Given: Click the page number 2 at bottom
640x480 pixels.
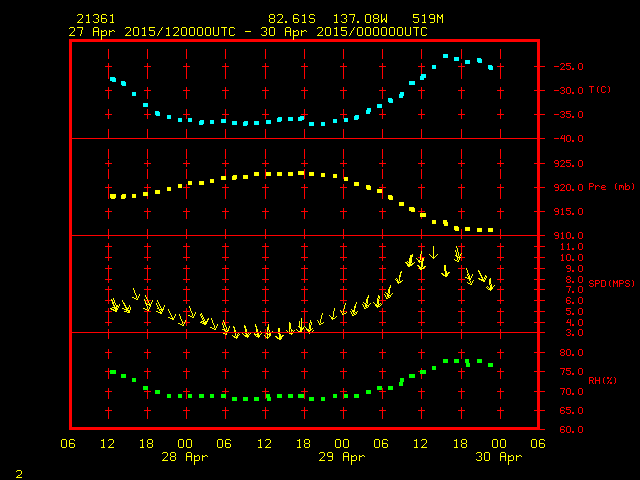Looking at the screenshot, I should click(19, 474).
